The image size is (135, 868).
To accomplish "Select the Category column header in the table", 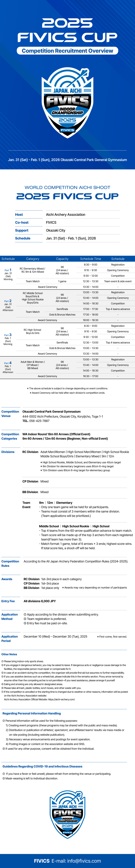I will (x=33, y=259).
